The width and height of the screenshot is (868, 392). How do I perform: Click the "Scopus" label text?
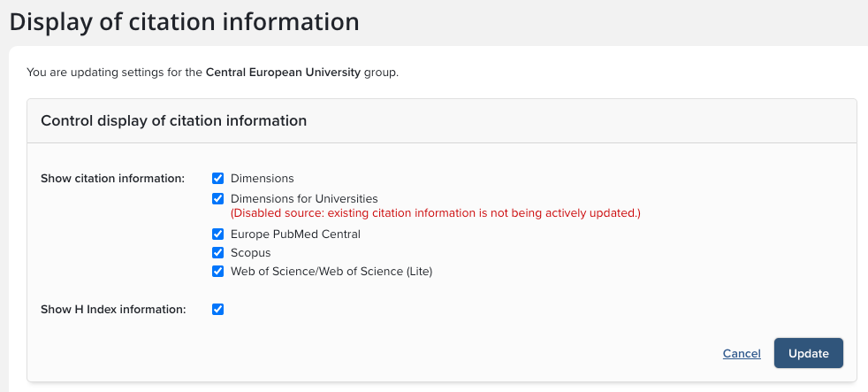(251, 253)
